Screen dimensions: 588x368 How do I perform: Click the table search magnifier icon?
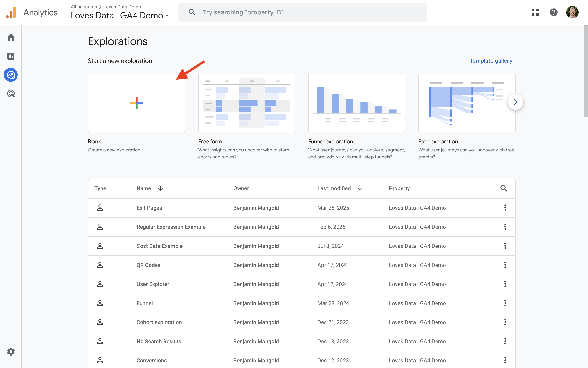[x=504, y=188]
